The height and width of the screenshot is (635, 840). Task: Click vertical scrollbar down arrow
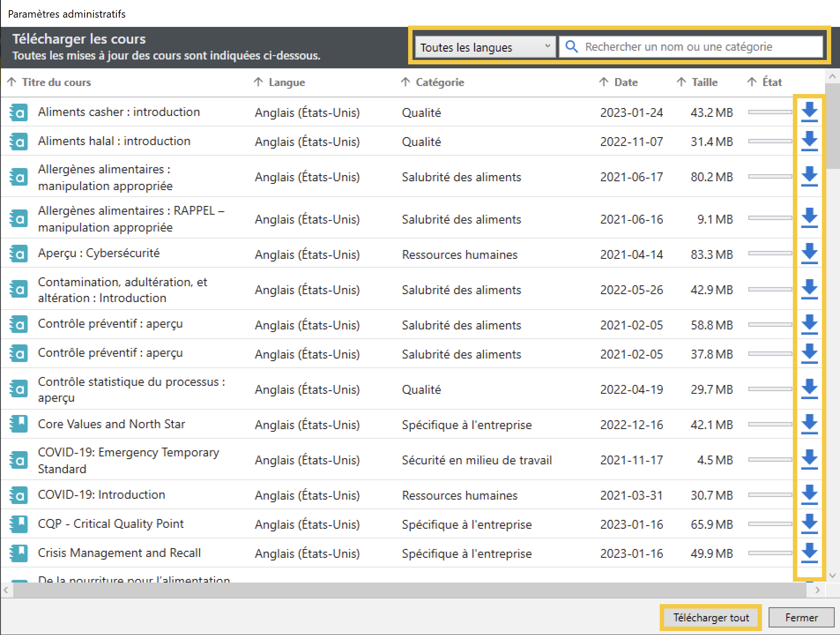point(833,575)
